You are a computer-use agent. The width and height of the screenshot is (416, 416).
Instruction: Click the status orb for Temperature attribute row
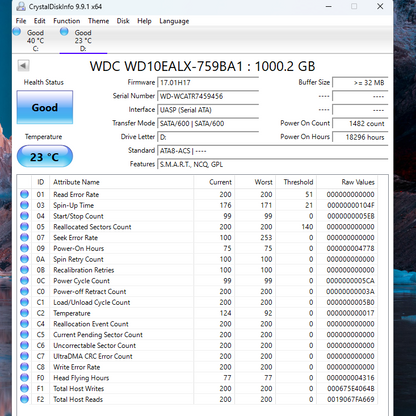[x=24, y=313]
